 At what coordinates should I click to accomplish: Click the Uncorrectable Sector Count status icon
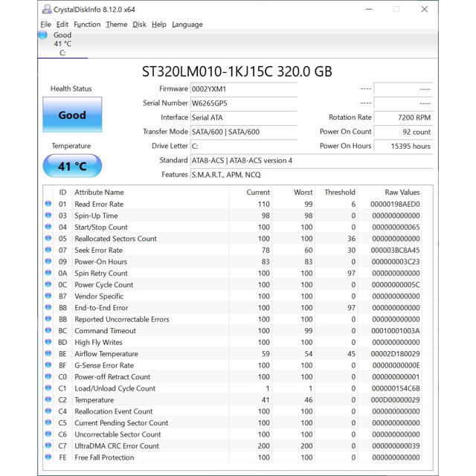[x=48, y=434]
